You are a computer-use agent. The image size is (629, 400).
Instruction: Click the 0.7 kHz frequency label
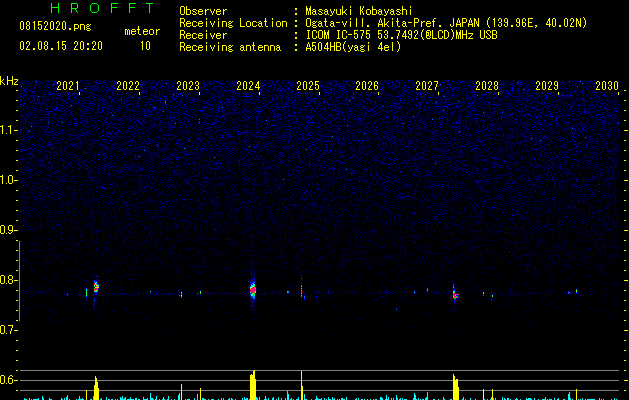(9, 330)
